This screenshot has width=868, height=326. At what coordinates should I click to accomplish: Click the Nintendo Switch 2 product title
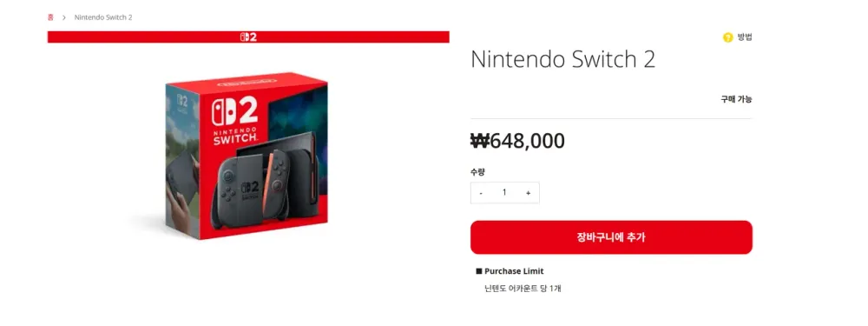click(563, 59)
